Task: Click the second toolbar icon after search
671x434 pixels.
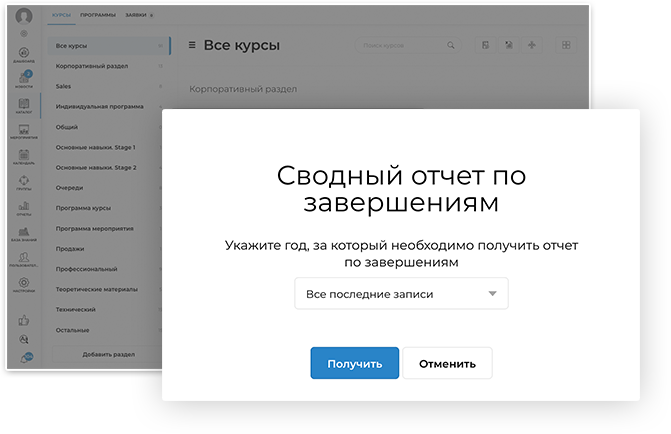Action: [509, 45]
